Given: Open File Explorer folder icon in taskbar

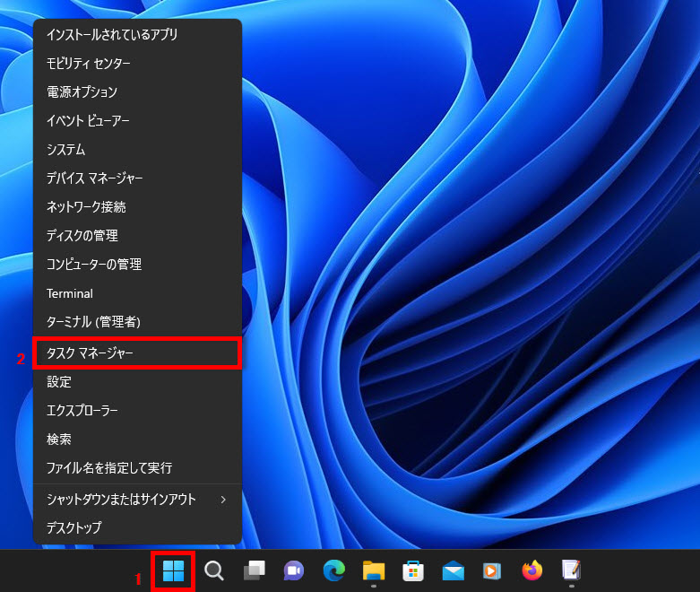Looking at the screenshot, I should (x=374, y=570).
